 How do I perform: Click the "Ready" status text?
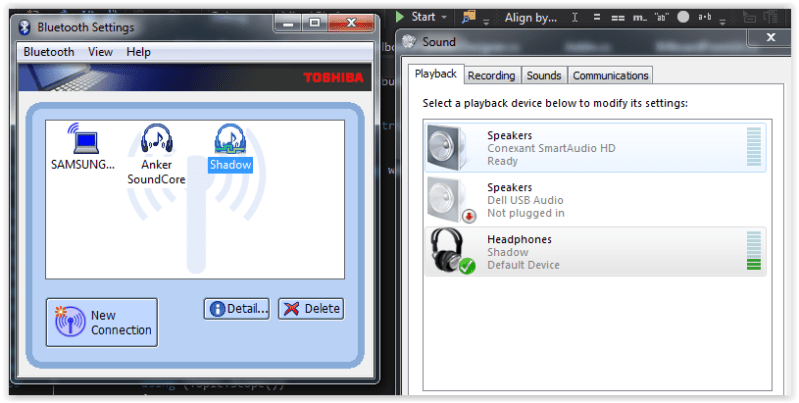coord(502,161)
